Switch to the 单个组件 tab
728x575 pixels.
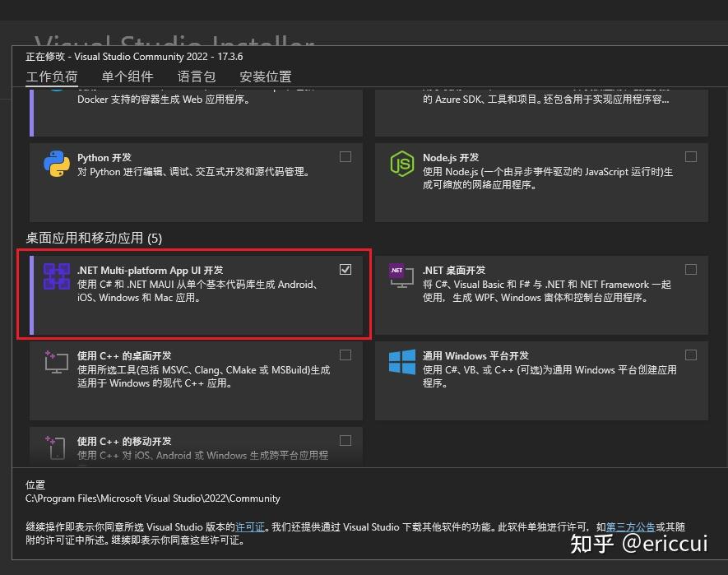click(128, 77)
